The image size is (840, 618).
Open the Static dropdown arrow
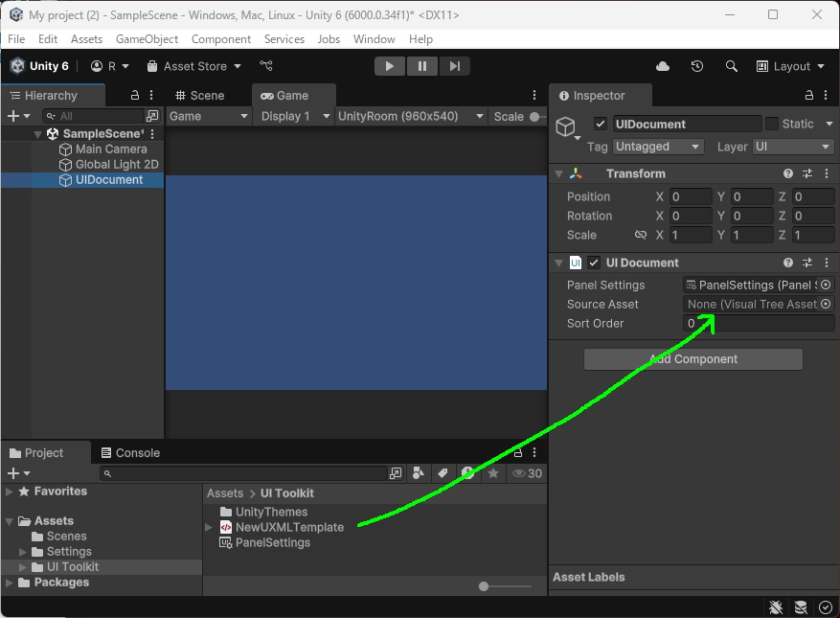tap(829, 124)
